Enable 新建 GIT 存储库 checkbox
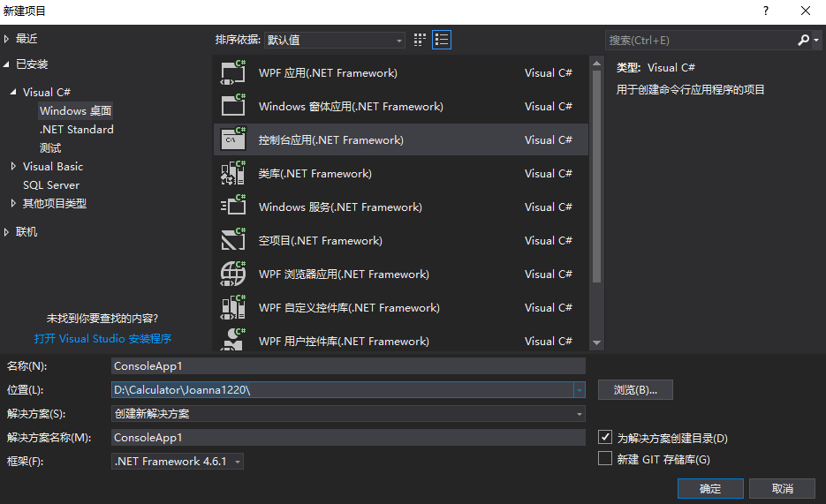The image size is (826, 504). point(605,458)
